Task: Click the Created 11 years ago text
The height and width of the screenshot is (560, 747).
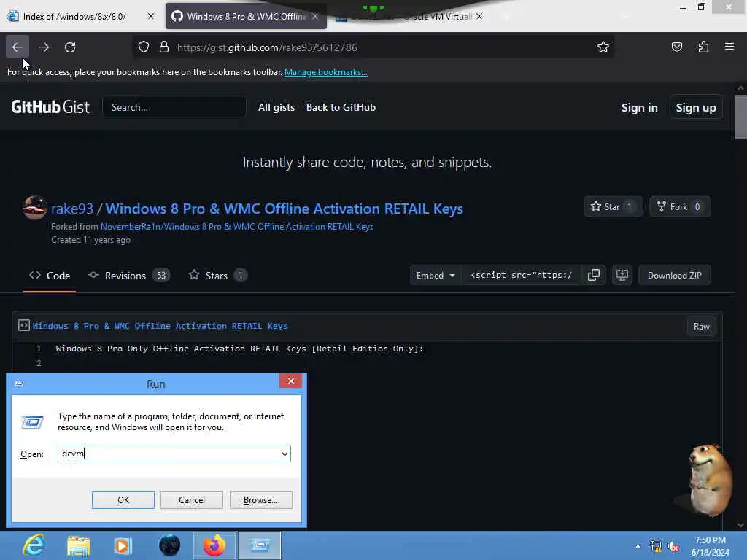Action: [90, 240]
